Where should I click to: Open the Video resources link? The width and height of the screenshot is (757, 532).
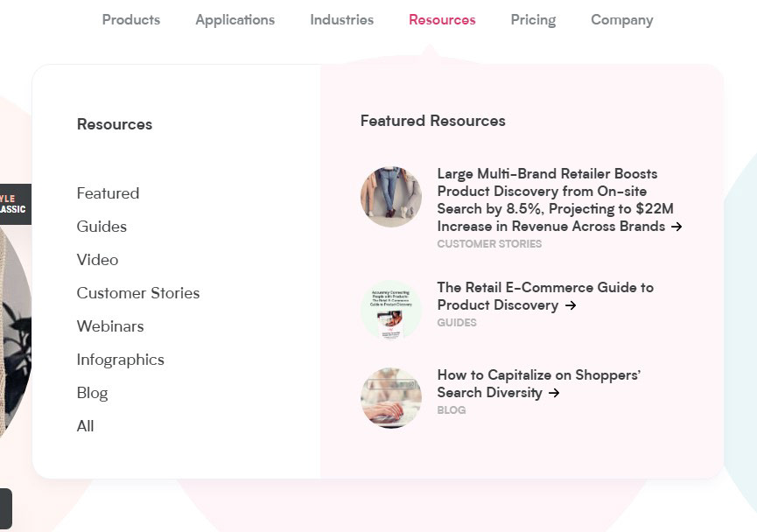[x=97, y=260]
